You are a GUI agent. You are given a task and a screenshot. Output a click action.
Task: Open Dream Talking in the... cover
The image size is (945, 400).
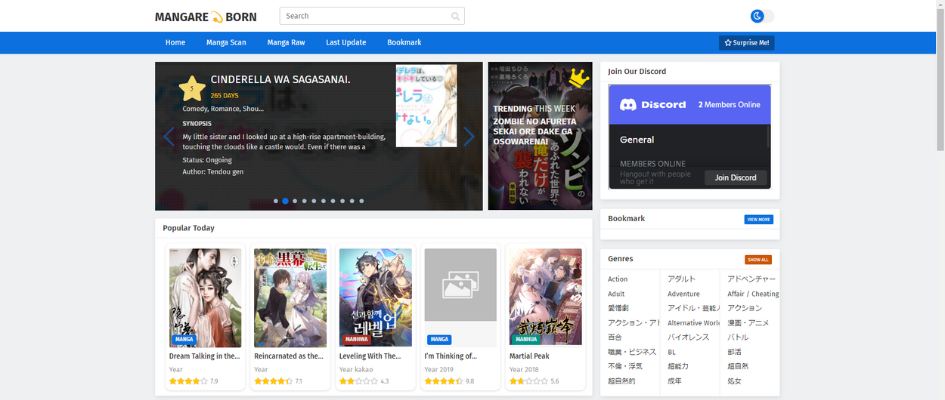click(206, 298)
